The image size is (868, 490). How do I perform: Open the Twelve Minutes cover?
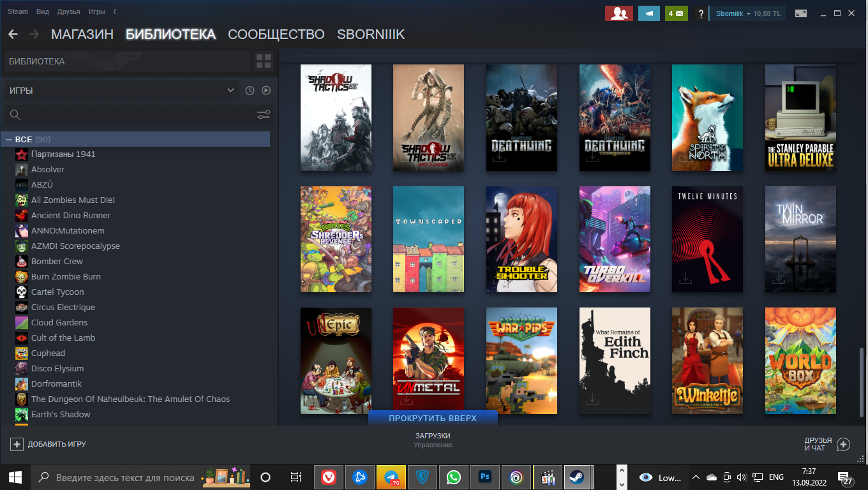click(x=707, y=239)
